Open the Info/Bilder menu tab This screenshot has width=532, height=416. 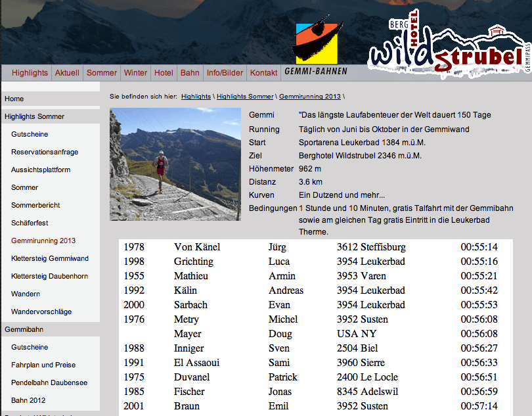[225, 73]
